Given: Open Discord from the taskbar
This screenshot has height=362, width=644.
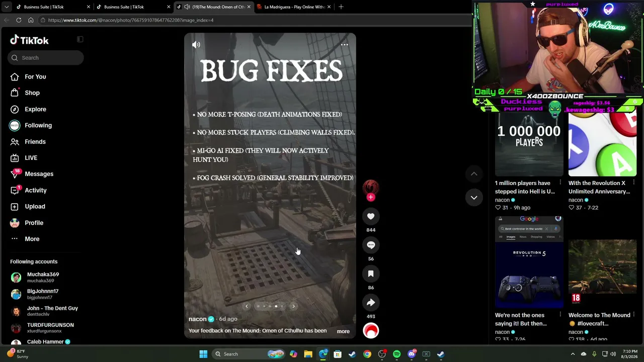Looking at the screenshot, I should point(412,354).
